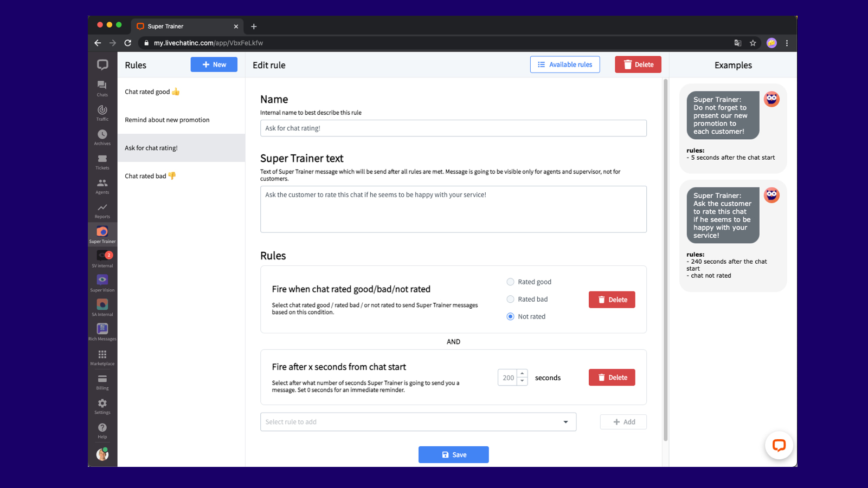
Task: Save the rule
Action: (x=453, y=455)
